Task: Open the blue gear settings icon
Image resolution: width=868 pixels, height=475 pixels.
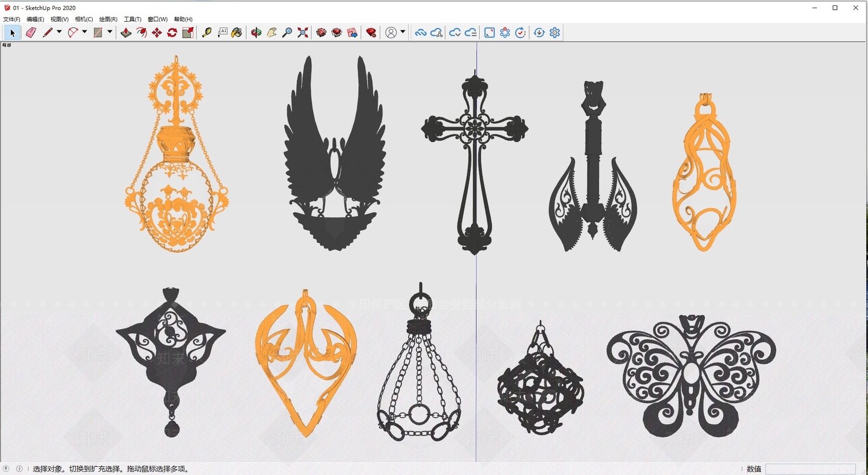Action: 554,33
